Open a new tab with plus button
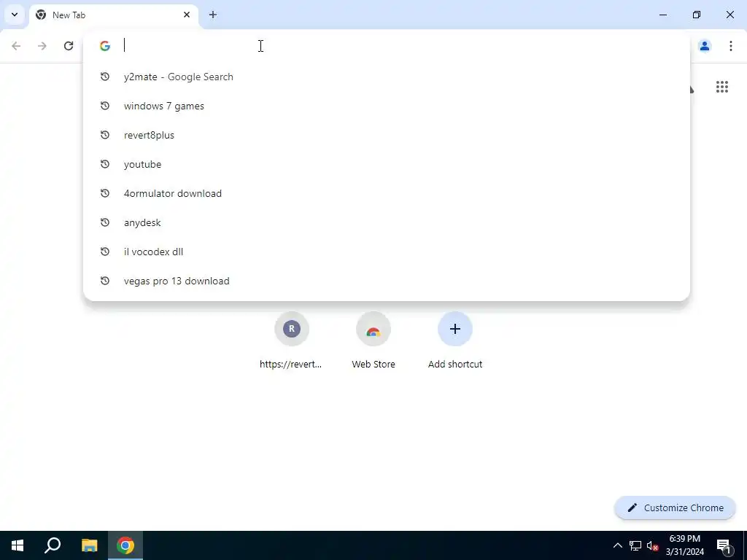Image resolution: width=747 pixels, height=560 pixels. click(213, 15)
